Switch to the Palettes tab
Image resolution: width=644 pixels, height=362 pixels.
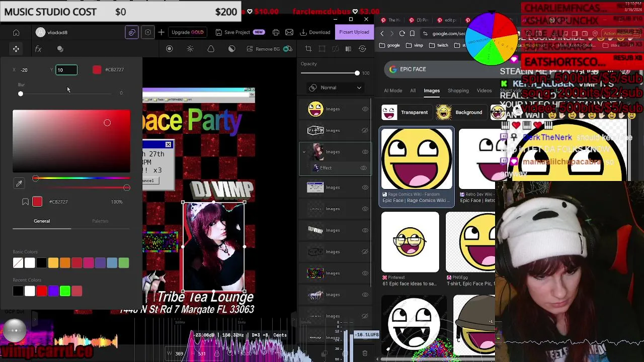[x=100, y=221]
